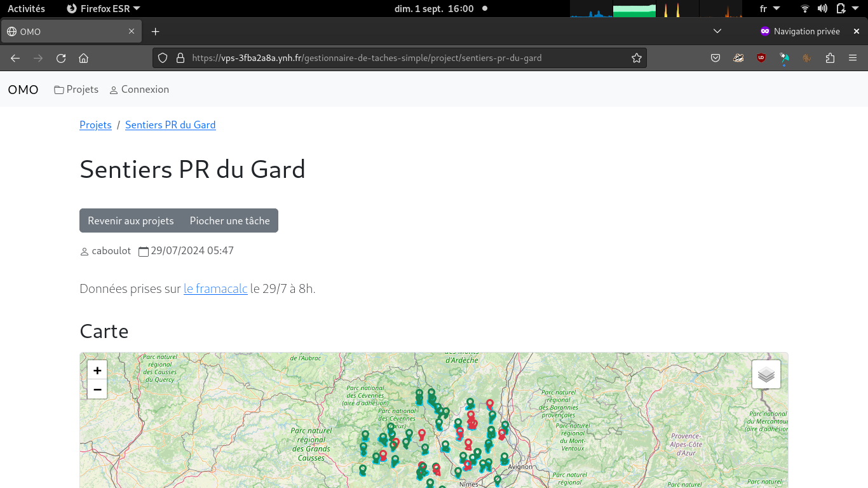This screenshot has width=868, height=488.
Task: Zoom out on the map
Action: pyautogui.click(x=97, y=390)
